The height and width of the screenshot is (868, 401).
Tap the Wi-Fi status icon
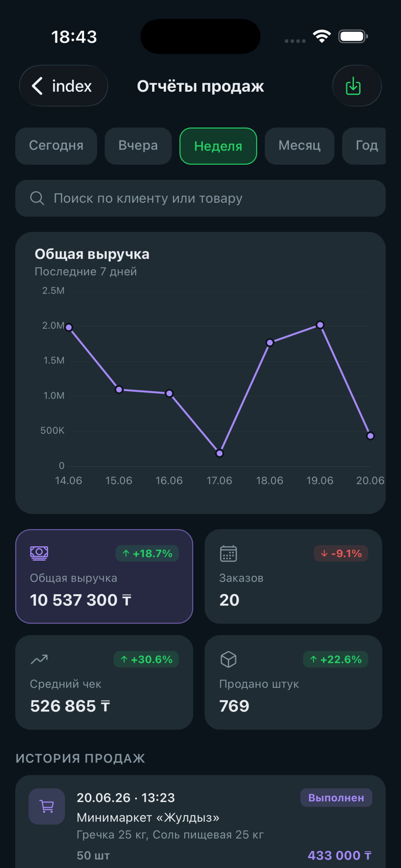pyautogui.click(x=322, y=36)
